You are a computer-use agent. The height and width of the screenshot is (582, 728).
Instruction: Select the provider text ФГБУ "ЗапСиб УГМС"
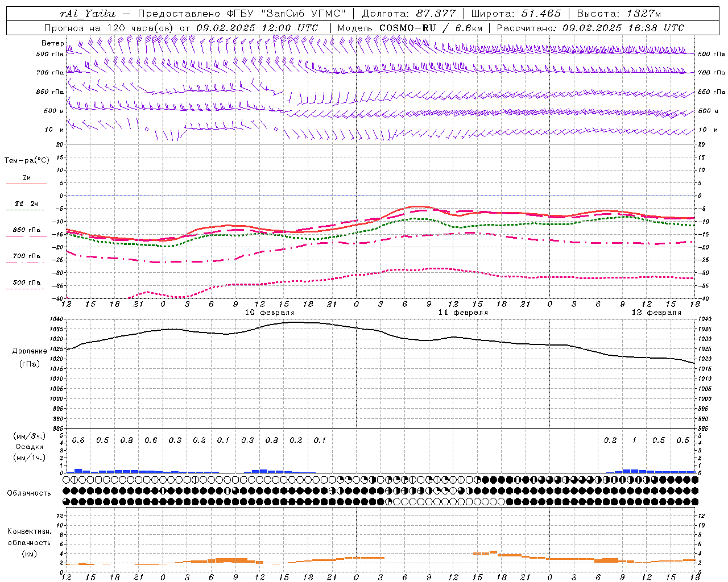click(286, 14)
